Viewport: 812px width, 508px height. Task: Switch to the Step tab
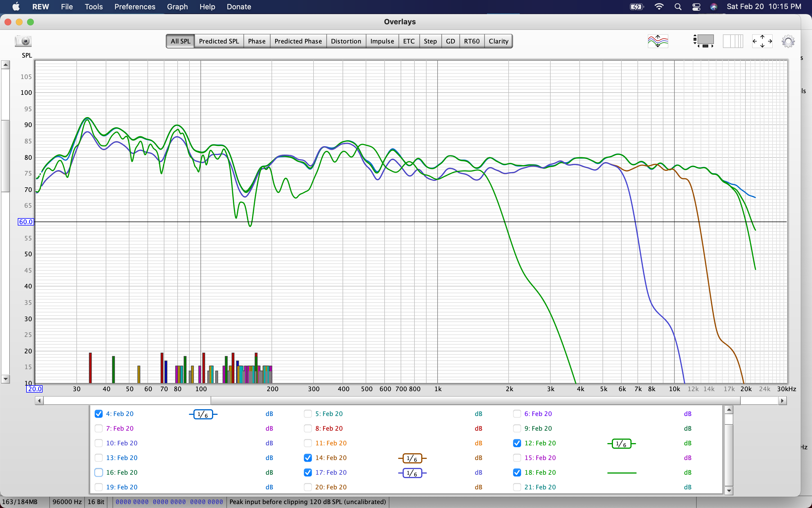[430, 41]
